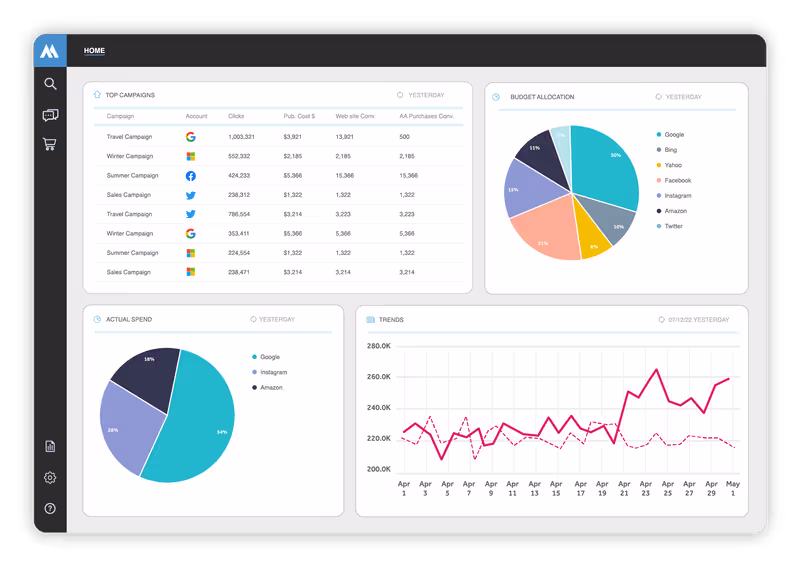Open the settings gear in sidebar

click(x=50, y=478)
